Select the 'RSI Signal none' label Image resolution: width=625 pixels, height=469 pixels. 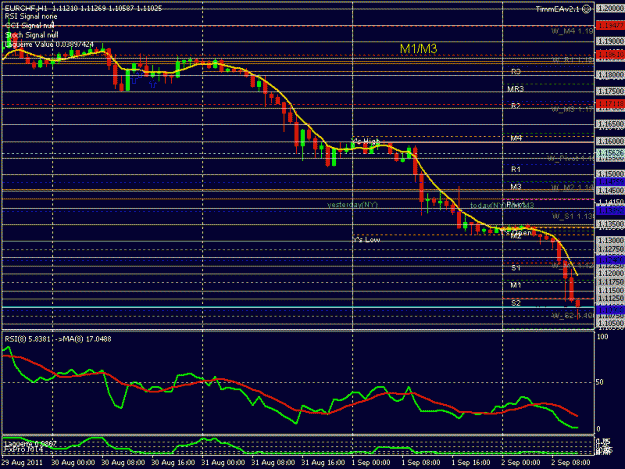(x=31, y=17)
